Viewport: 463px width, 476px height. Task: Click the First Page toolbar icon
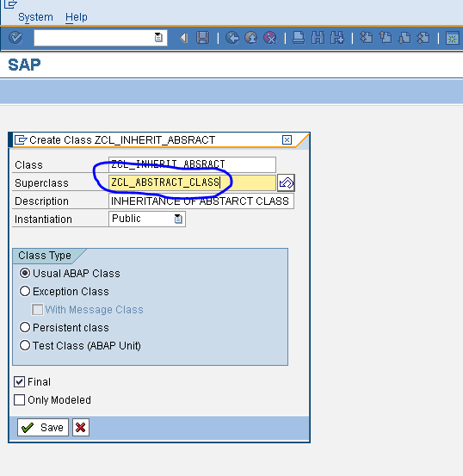click(366, 38)
